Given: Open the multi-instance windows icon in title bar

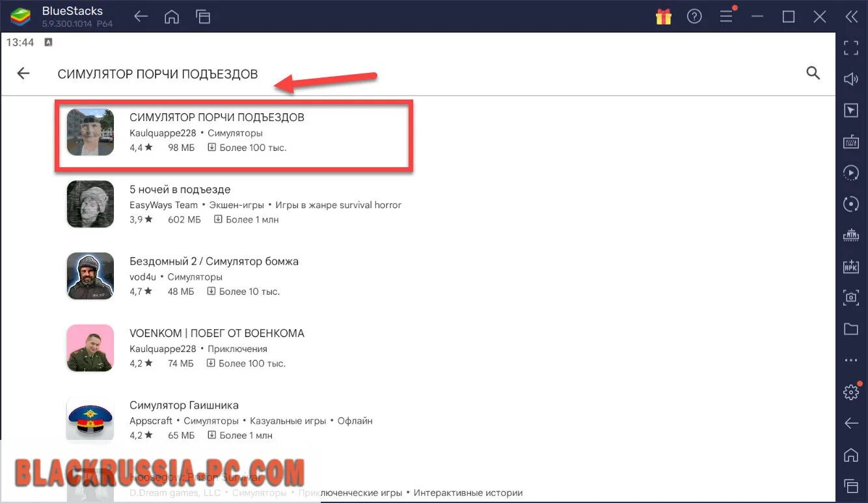Looking at the screenshot, I should tap(203, 17).
